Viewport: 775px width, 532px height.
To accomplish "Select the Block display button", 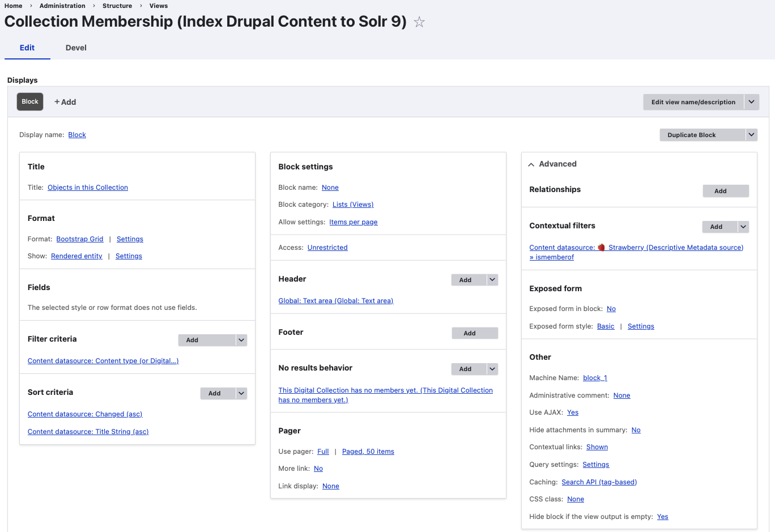I will [x=30, y=102].
